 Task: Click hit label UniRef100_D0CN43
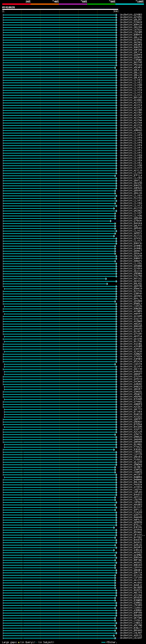tap(131, 382)
